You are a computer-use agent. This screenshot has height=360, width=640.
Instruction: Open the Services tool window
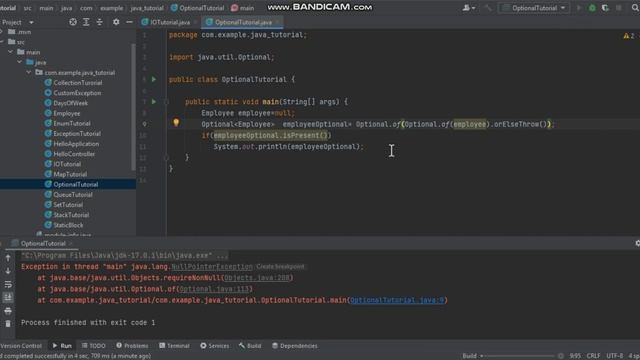(x=215, y=346)
